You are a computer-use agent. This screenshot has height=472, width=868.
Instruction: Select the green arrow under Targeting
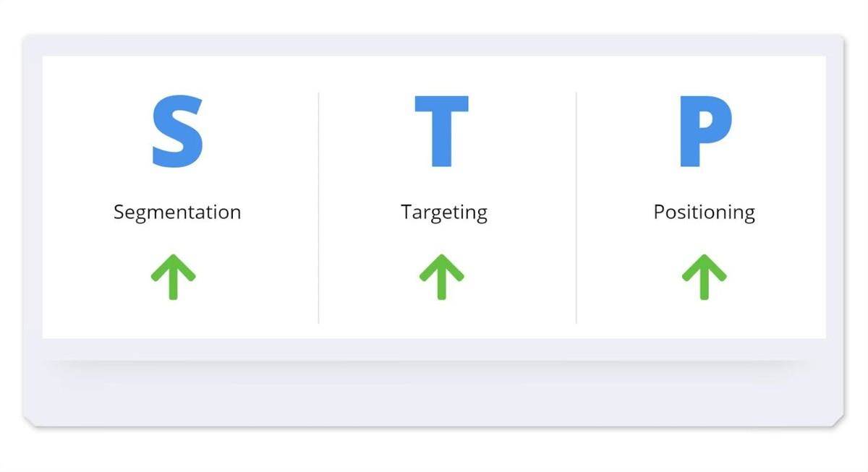[442, 277]
